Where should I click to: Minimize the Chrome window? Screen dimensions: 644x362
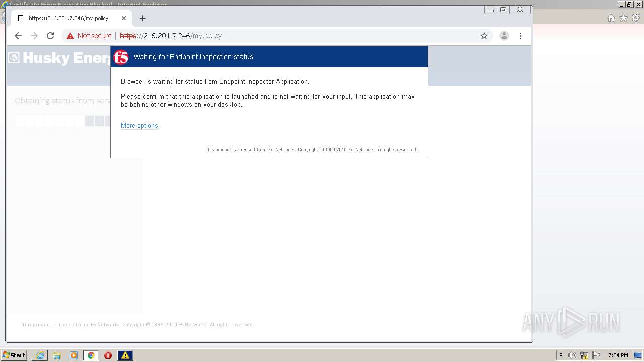[x=491, y=10]
